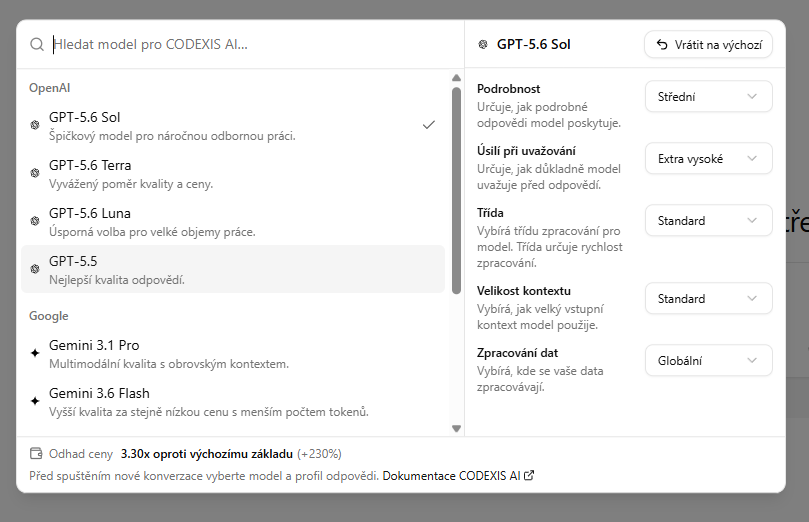Click the OpenAI icon beside GPT-5.6 Terra
Viewport: 809px width, 522px height.
click(35, 173)
